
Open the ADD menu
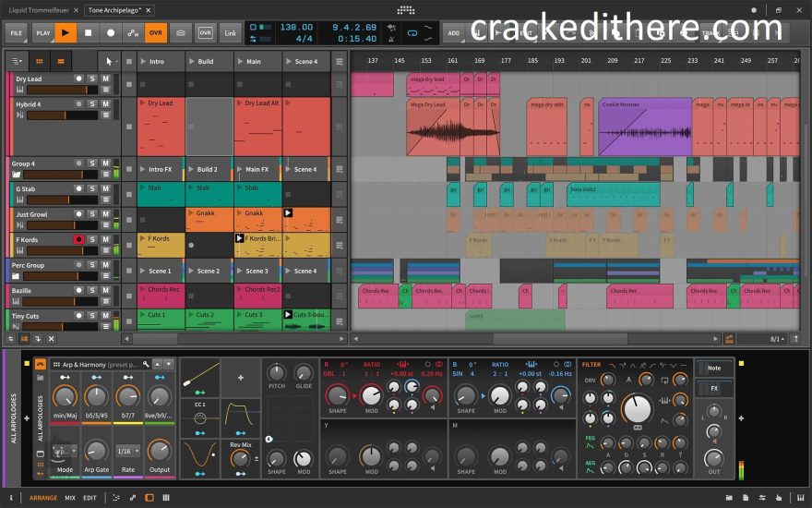click(454, 32)
